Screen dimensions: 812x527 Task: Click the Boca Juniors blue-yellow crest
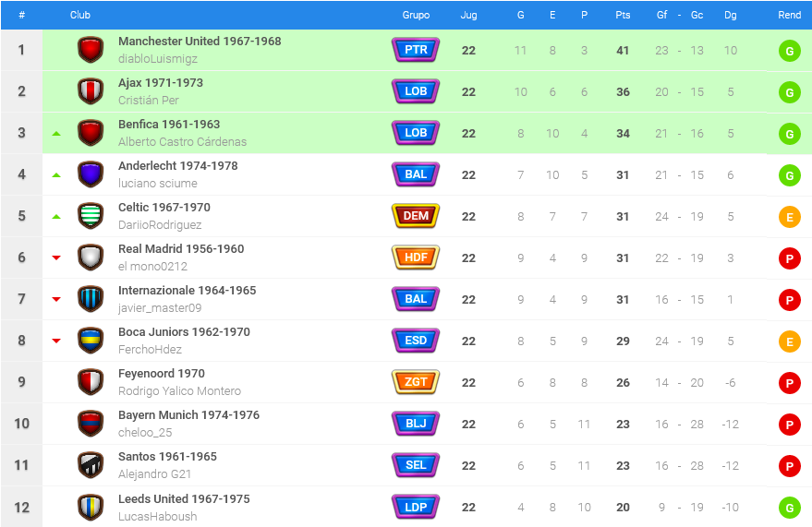(x=91, y=341)
